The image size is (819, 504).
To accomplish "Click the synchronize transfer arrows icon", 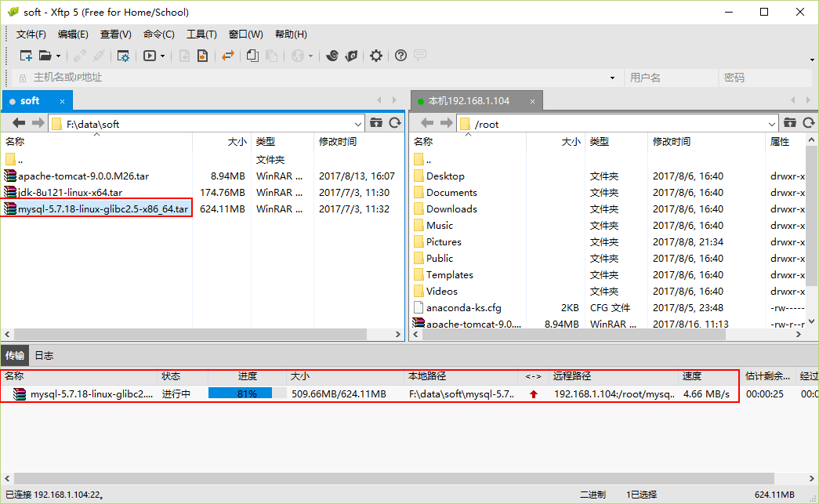I will click(228, 56).
